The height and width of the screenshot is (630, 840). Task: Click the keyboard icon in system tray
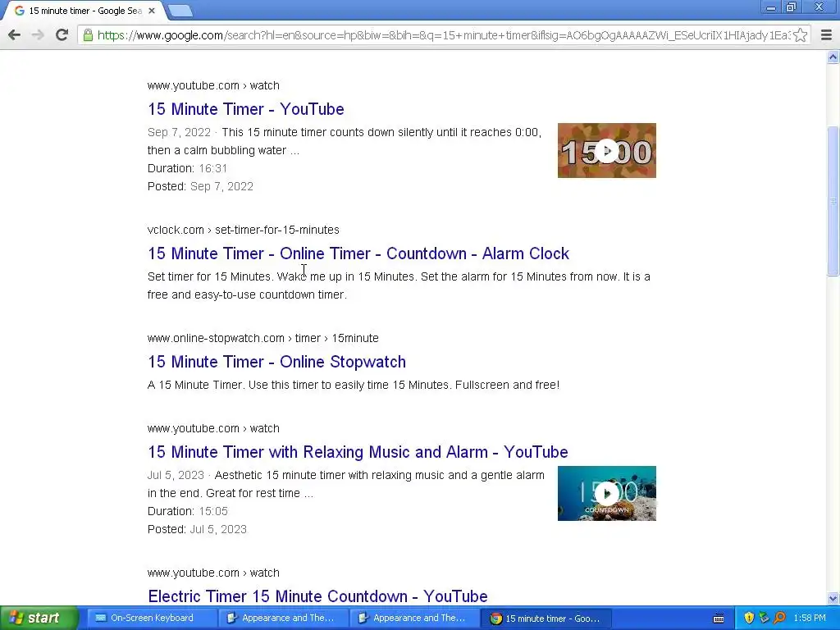point(719,619)
